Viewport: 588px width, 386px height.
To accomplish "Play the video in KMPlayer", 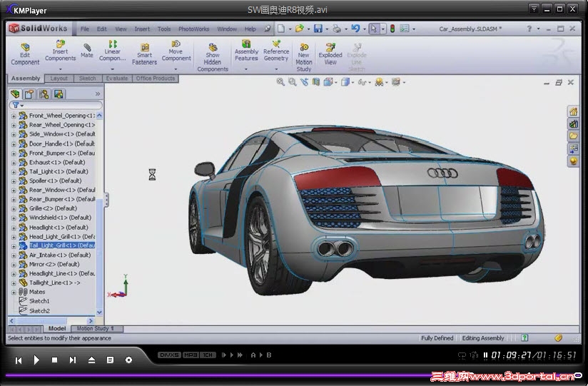I will [x=36, y=360].
